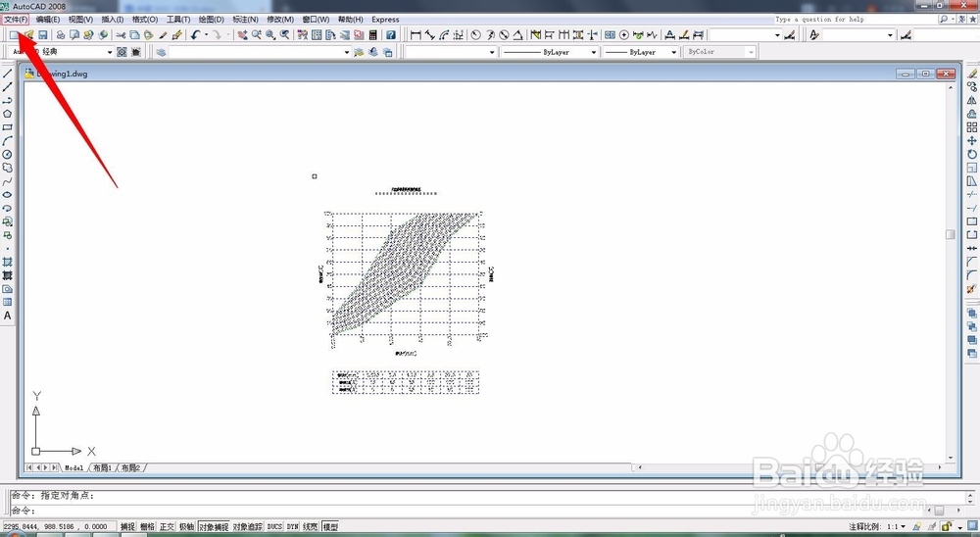Viewport: 980px width, 537px height.
Task: Open Layer Properties Manager icon
Action: point(162,52)
